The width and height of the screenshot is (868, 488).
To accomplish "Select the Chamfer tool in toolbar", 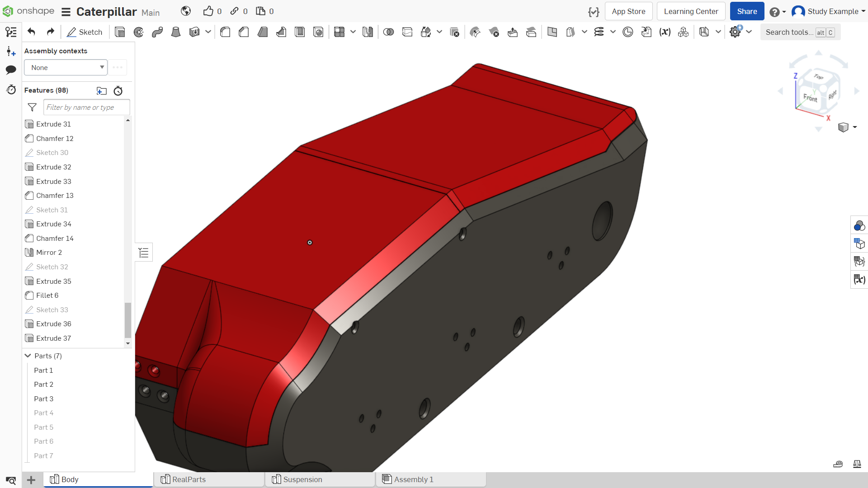I will click(244, 32).
